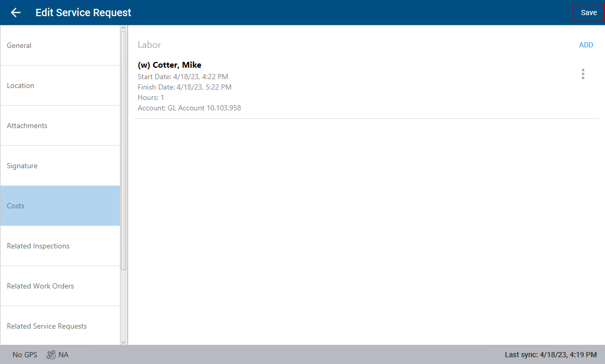Open the General section
The image size is (605, 364).
pyautogui.click(x=60, y=45)
